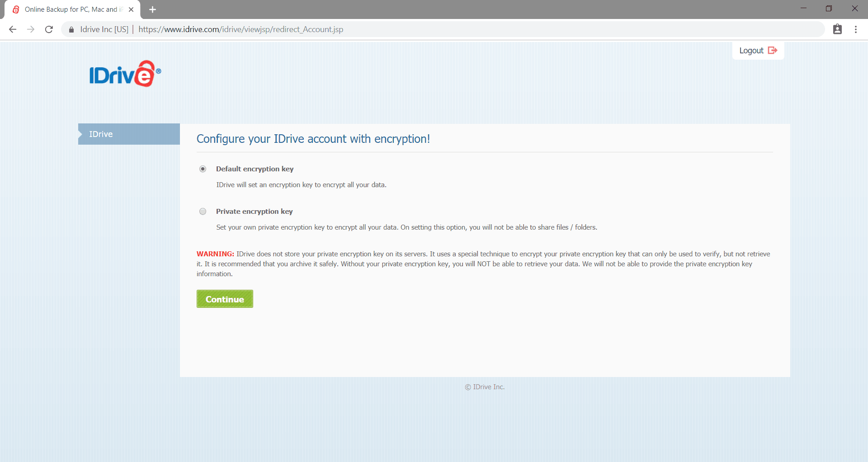Screen dimensions: 868x462
Task: Select the Online Backup browser tab
Action: click(x=72, y=9)
